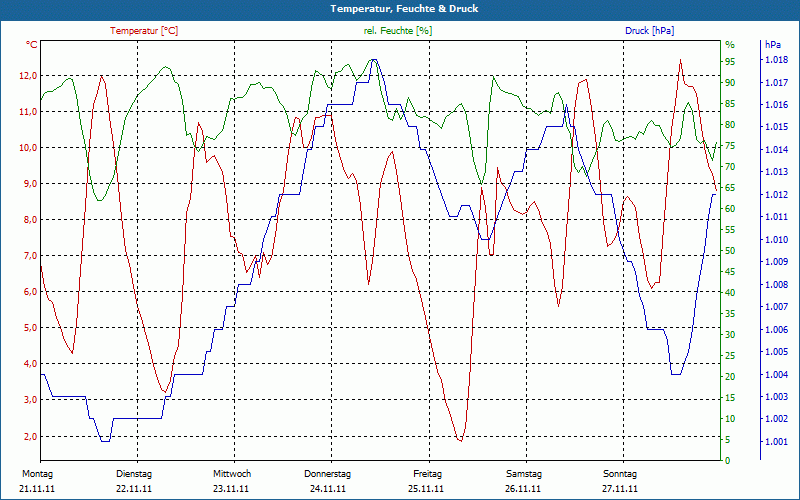Click the 'Mittwoch' day label

click(232, 474)
